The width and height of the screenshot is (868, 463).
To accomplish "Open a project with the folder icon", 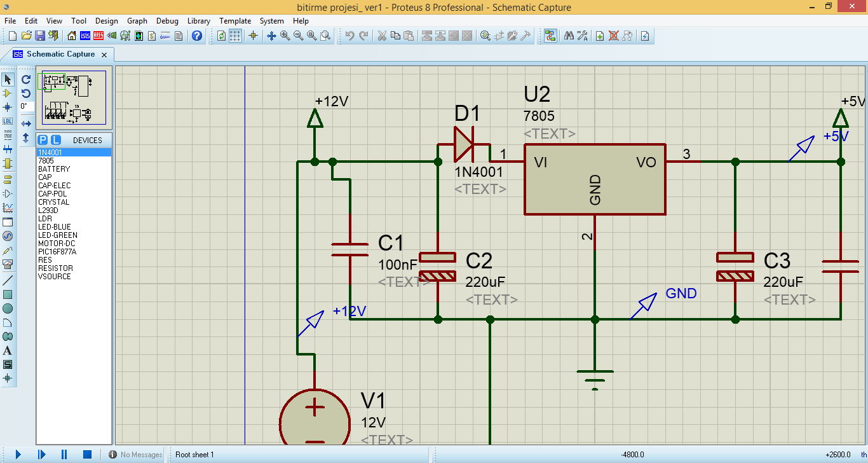I will coord(26,36).
